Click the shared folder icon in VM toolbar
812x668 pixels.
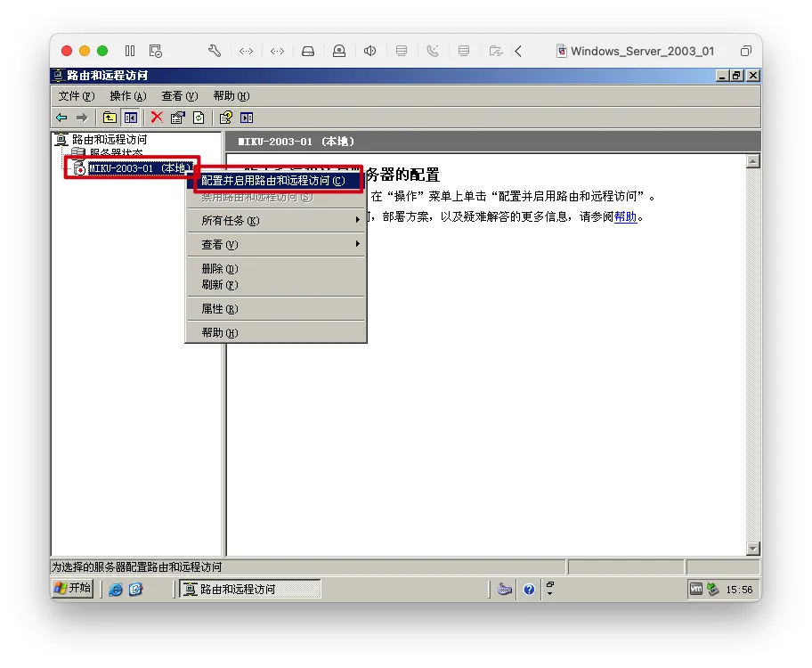pos(496,51)
